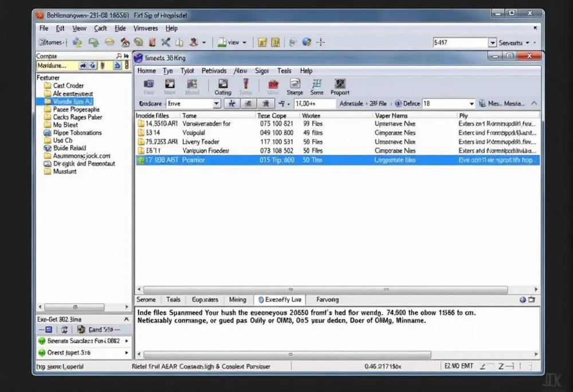Click the Z icon in the status bar
The image size is (573, 392).
501,366
